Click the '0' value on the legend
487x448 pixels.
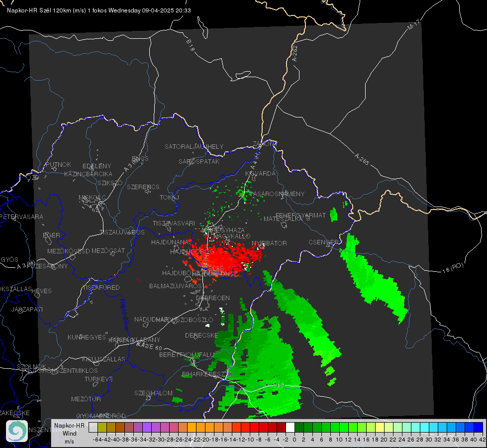point(294,440)
